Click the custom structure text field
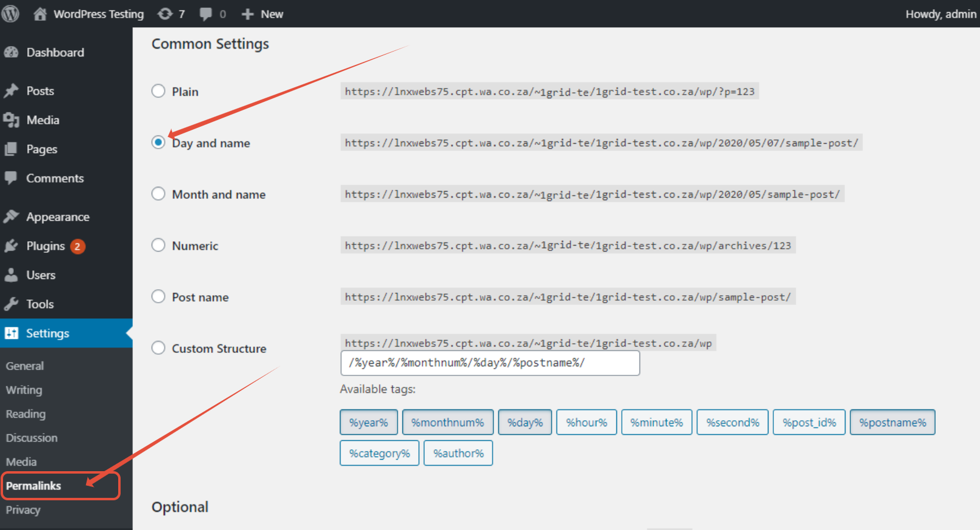980x530 pixels. click(x=490, y=363)
